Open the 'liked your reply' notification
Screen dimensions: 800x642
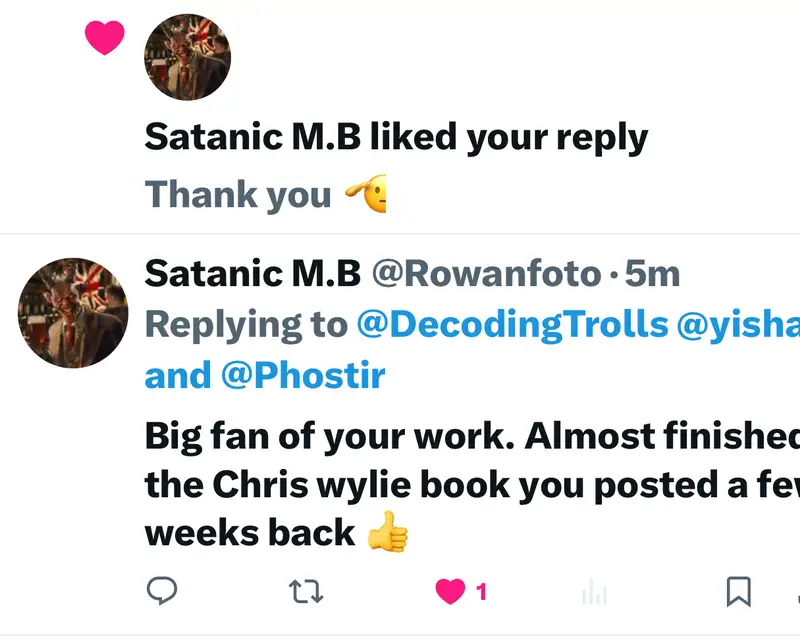click(x=396, y=138)
